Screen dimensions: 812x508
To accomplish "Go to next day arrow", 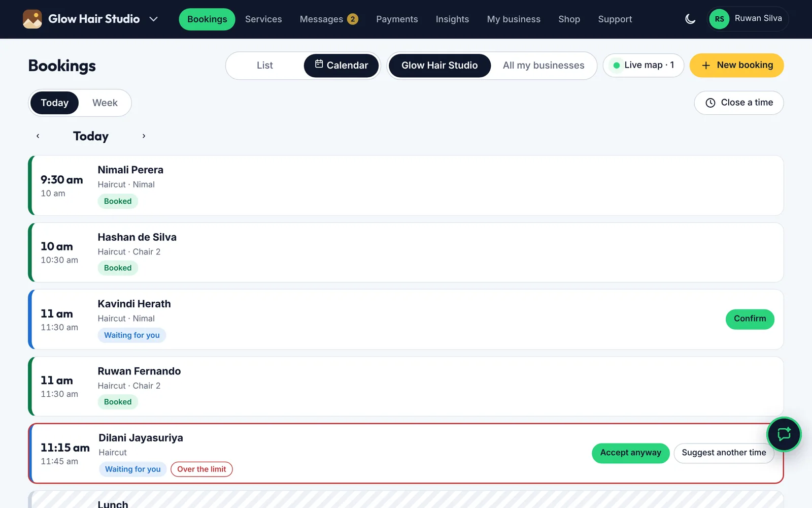I will (144, 136).
